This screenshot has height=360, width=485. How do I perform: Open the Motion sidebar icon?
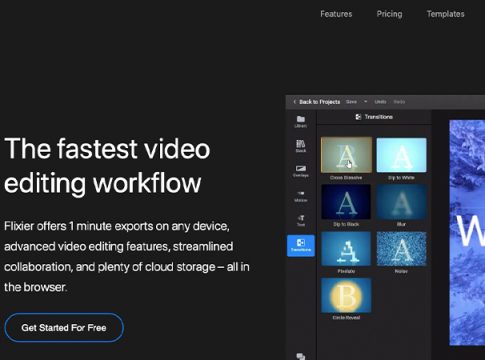[301, 196]
